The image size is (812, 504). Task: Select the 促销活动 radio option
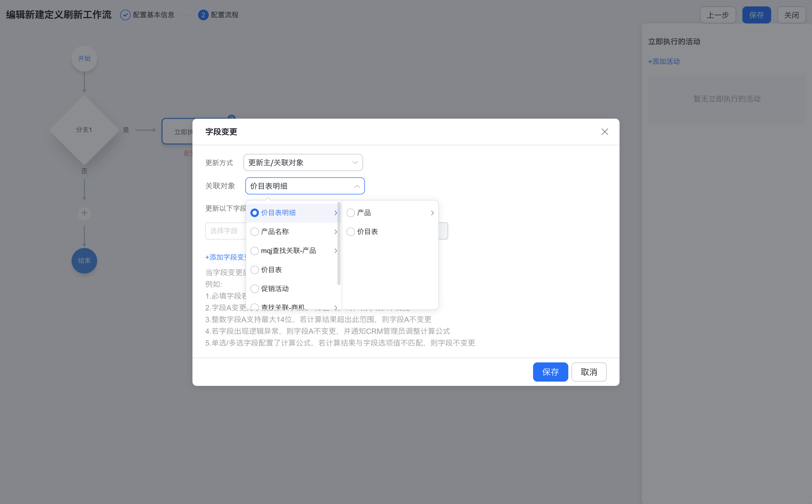click(255, 289)
